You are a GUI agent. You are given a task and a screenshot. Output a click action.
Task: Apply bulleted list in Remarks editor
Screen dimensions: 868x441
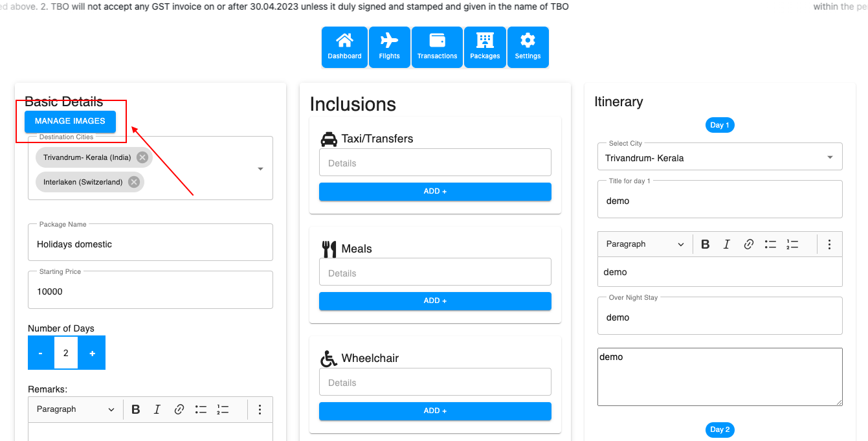point(201,409)
